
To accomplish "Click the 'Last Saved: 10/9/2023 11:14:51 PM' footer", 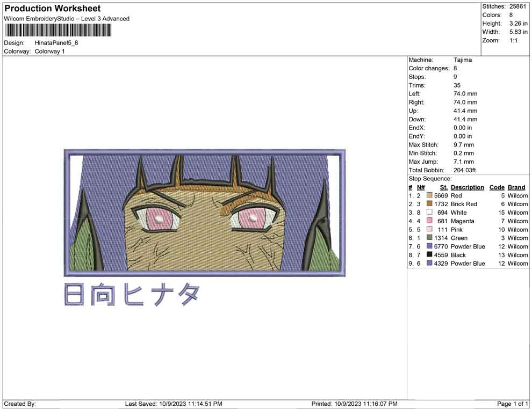I will (x=174, y=404).
